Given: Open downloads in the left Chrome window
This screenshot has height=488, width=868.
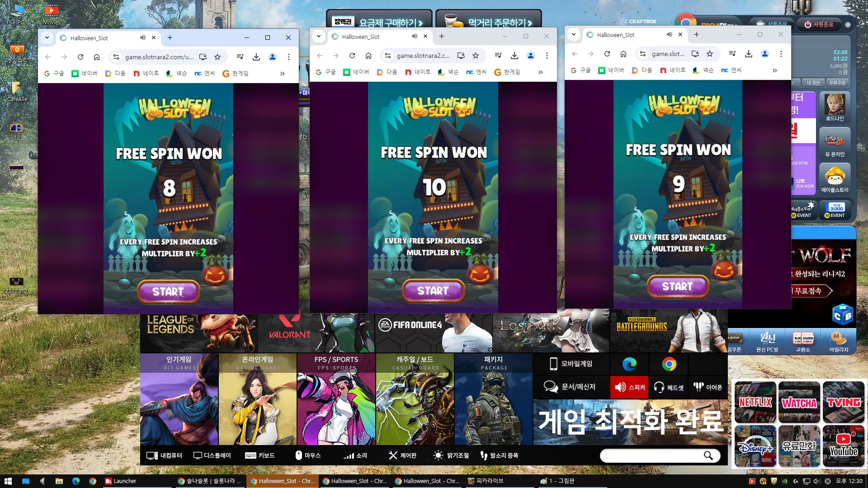Looking at the screenshot, I should click(x=256, y=57).
